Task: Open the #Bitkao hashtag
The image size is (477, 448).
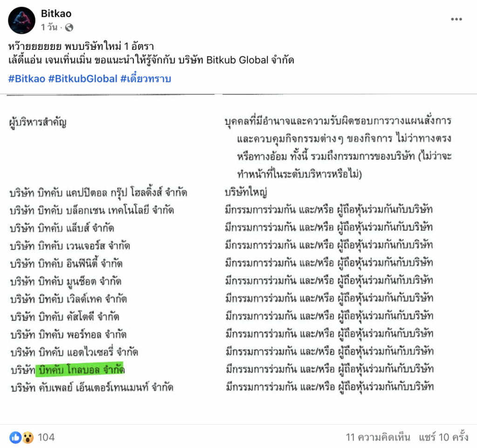Action: pyautogui.click(x=27, y=79)
